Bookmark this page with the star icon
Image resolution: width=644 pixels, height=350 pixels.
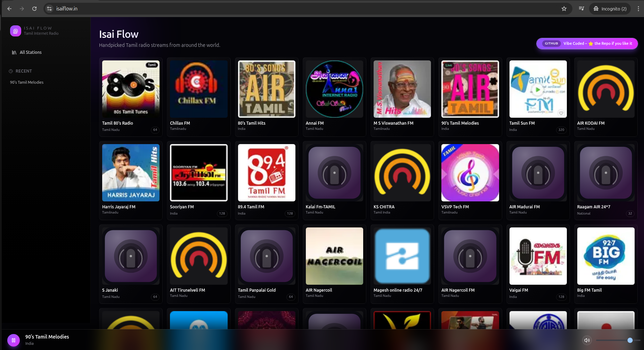(x=564, y=9)
